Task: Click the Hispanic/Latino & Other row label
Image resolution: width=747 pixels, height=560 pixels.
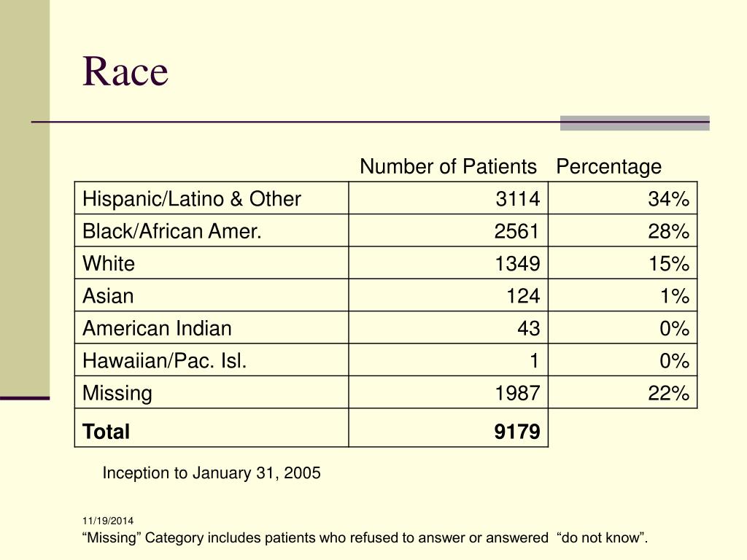Action: pos(192,198)
